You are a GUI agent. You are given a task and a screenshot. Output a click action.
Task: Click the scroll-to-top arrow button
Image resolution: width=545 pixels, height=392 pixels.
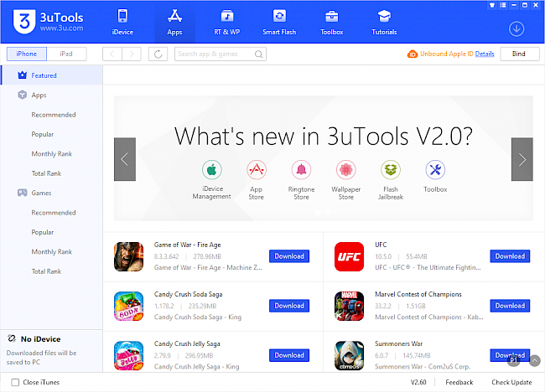click(535, 361)
